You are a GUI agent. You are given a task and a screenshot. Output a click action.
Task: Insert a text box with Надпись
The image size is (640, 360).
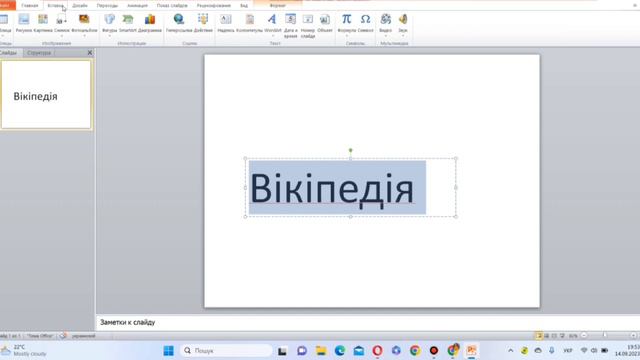coord(226,23)
